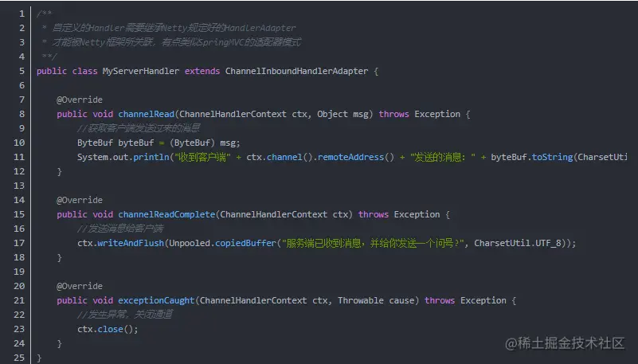Click the Throwable cause parameter
Screen dimensions: 638x364
tap(376, 300)
